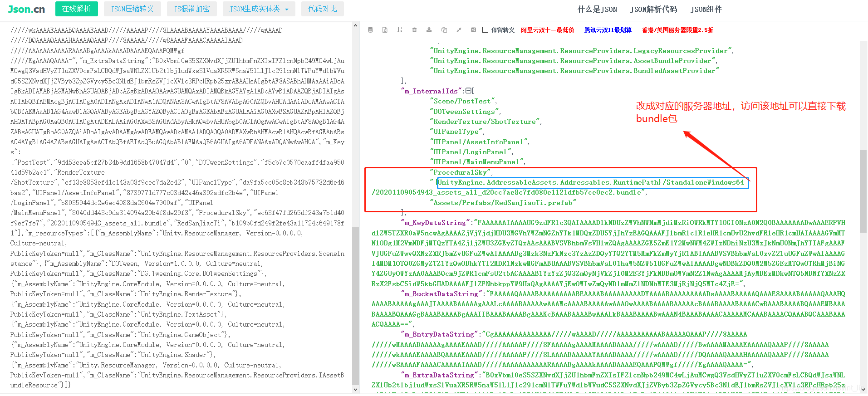This screenshot has width=868, height=396.
Task: Select the "UIPanel/AssetInfoPanel" output value
Action: tap(478, 142)
